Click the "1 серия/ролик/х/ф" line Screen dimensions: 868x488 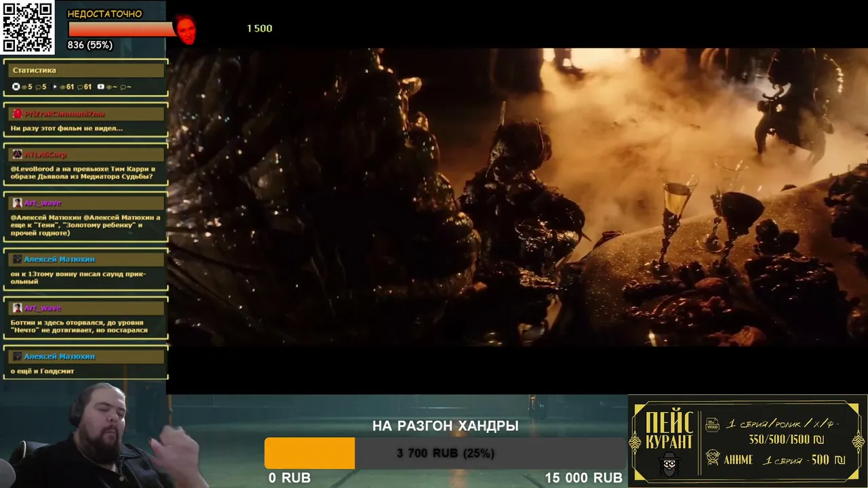coord(783,424)
